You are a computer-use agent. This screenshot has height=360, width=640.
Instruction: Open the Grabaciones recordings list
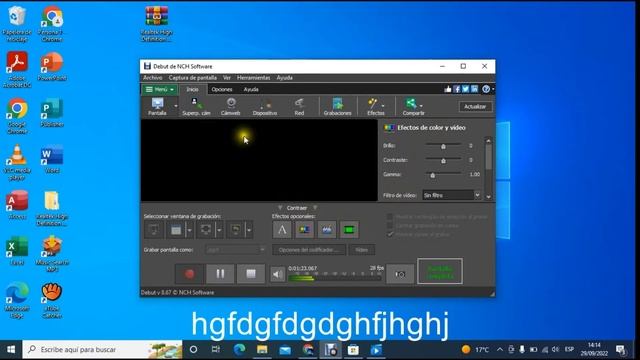click(x=337, y=107)
